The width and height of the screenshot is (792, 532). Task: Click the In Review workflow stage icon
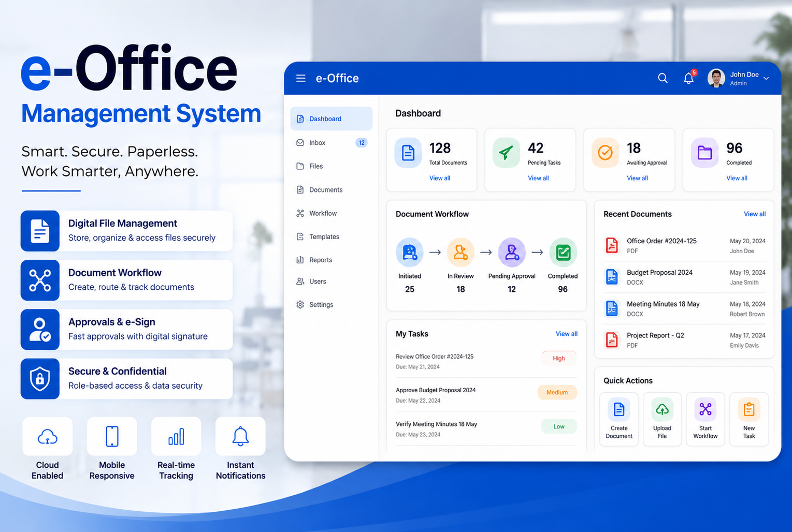[x=460, y=252]
